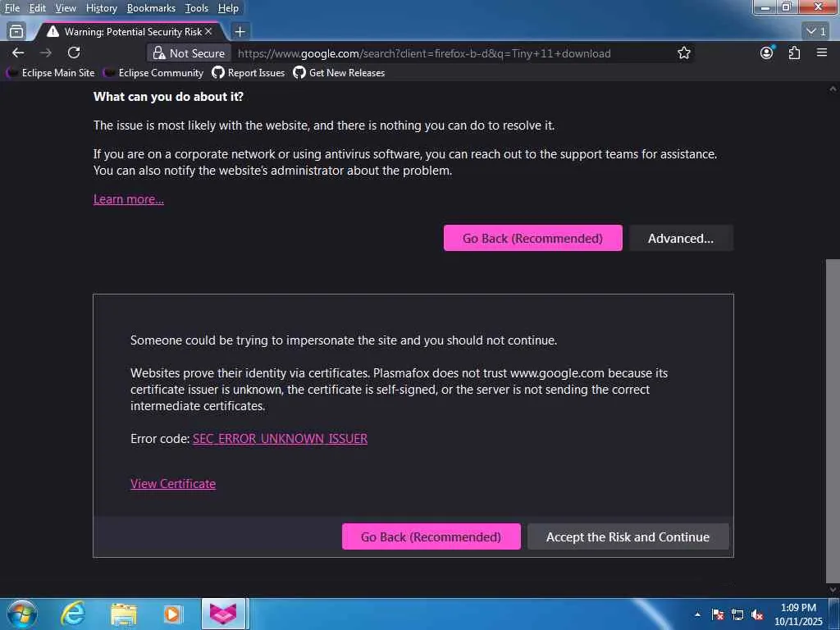Click the scrollbar down arrow

pyautogui.click(x=833, y=590)
